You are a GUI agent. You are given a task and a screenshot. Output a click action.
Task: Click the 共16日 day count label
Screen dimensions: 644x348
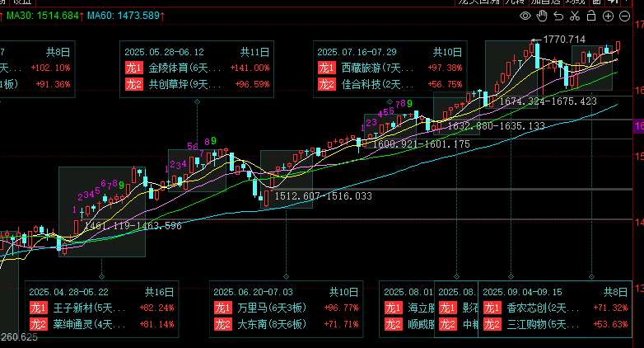pyautogui.click(x=160, y=292)
